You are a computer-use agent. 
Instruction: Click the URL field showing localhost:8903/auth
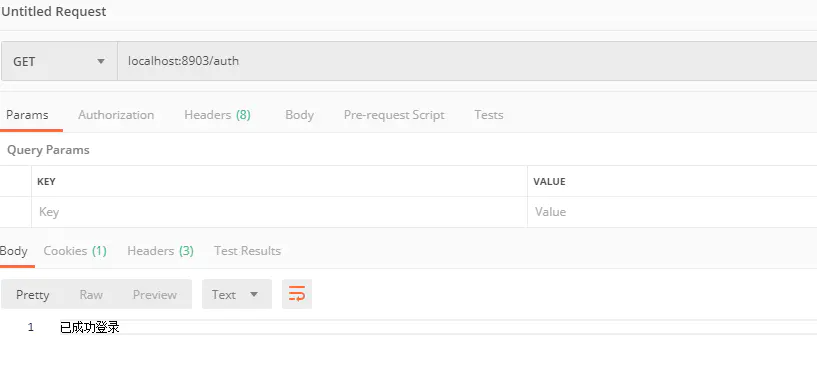[x=467, y=61]
